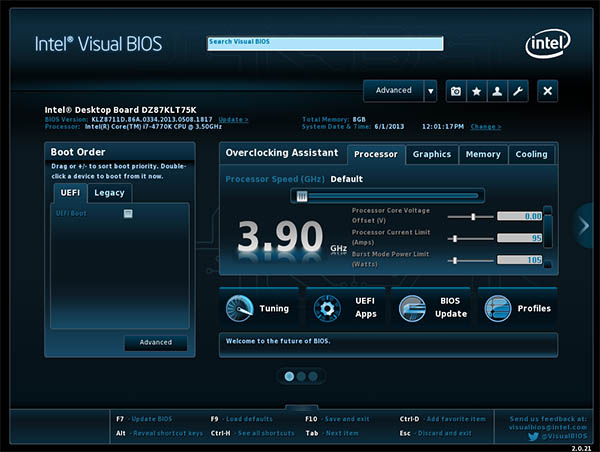Screen dimensions: 600x452
Task: Click the Processor Core Voltage Offset slider
Action: pyautogui.click(x=470, y=216)
